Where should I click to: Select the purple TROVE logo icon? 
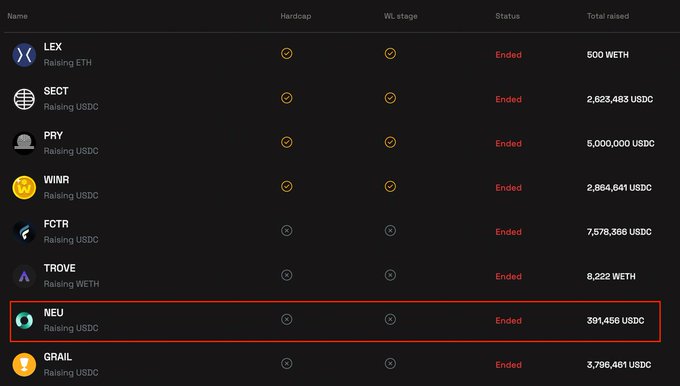coord(24,276)
